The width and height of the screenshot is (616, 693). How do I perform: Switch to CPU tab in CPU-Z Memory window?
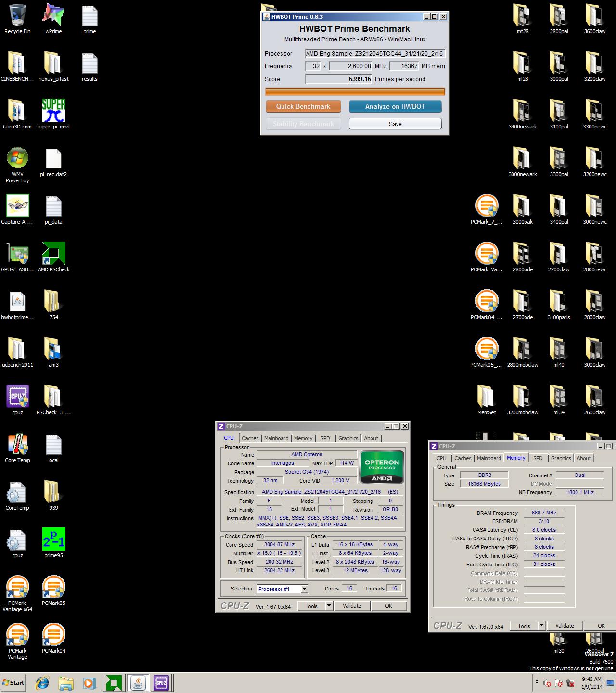point(441,458)
